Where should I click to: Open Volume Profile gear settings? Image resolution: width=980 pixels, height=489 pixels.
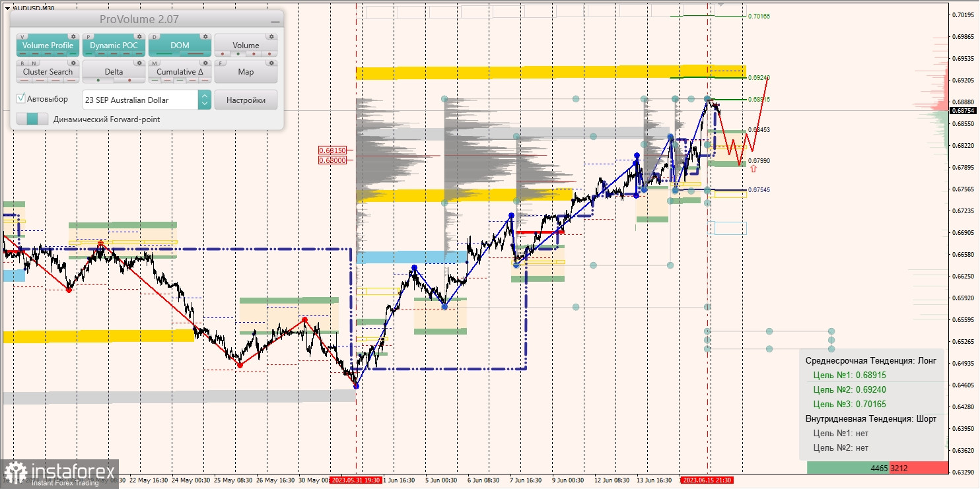(73, 36)
